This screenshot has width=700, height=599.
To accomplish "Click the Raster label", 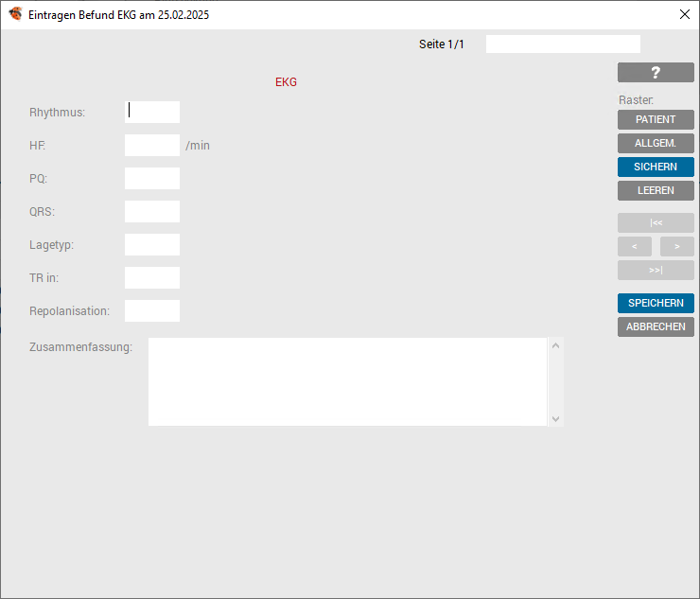I will [x=636, y=99].
